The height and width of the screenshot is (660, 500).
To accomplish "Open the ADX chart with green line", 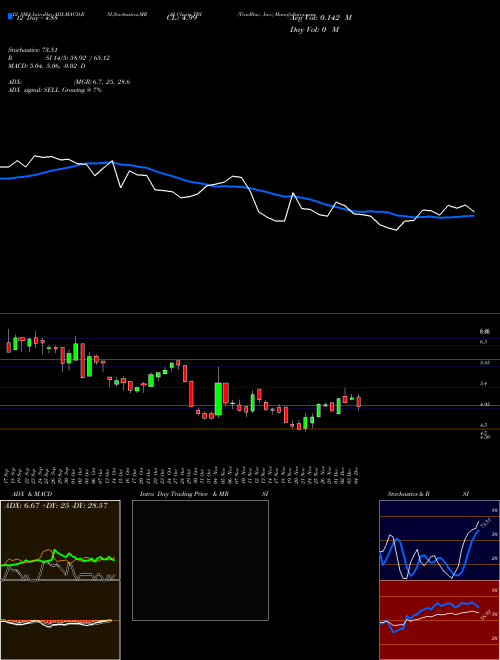I will tap(60, 540).
